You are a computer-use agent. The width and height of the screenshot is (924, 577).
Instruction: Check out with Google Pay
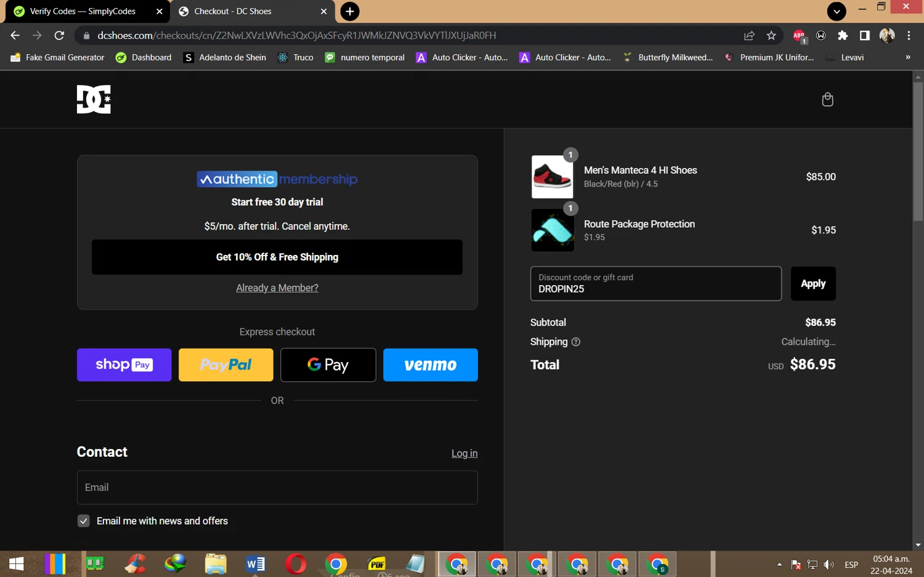point(328,365)
